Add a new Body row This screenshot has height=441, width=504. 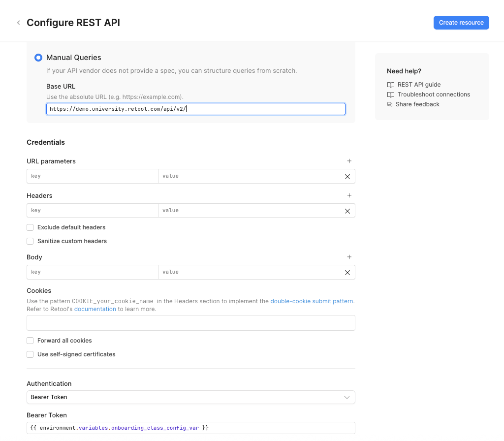coord(349,257)
